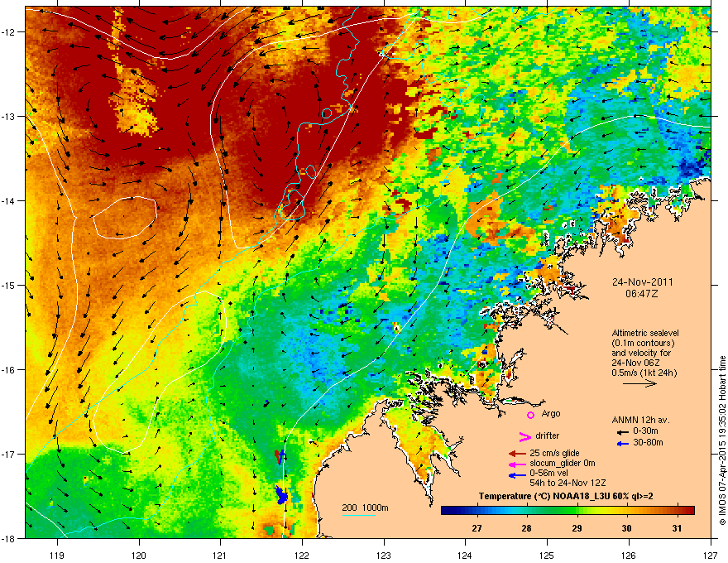Click the '54h to 24-Nov 12Z' text

tap(568, 483)
